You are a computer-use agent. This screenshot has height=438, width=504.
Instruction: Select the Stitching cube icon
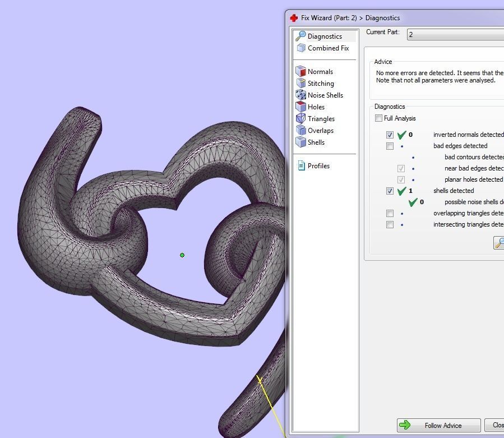[x=301, y=83]
